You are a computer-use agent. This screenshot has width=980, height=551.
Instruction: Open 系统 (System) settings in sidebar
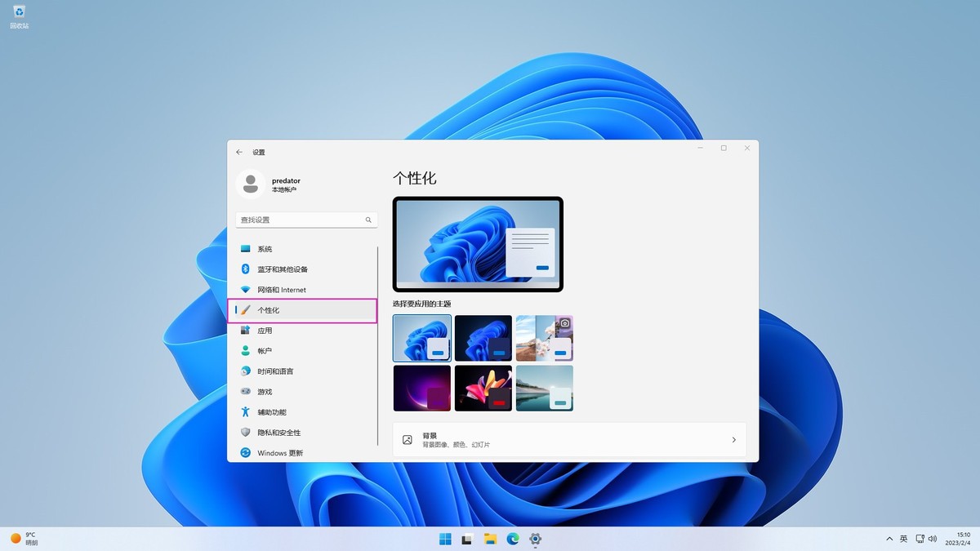(263, 248)
